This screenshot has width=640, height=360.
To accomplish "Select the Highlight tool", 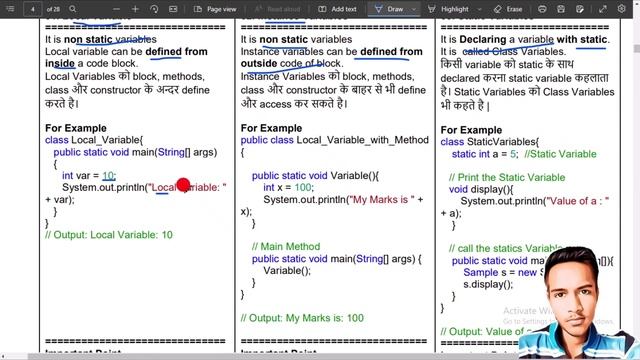I will coord(449,9).
